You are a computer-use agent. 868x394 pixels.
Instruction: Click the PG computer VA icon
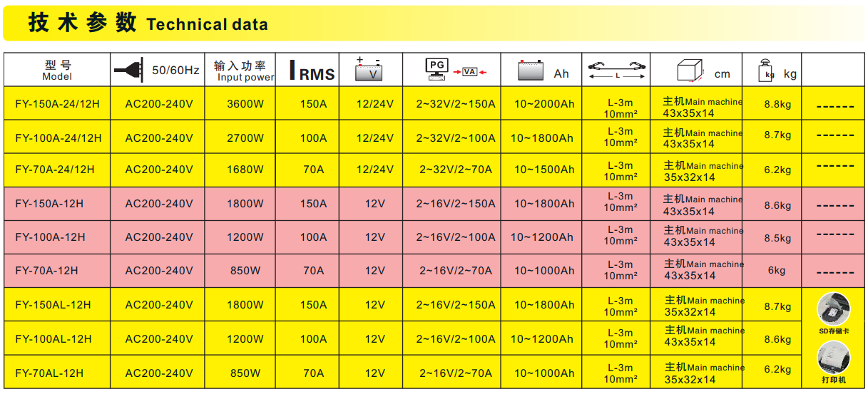coord(454,68)
